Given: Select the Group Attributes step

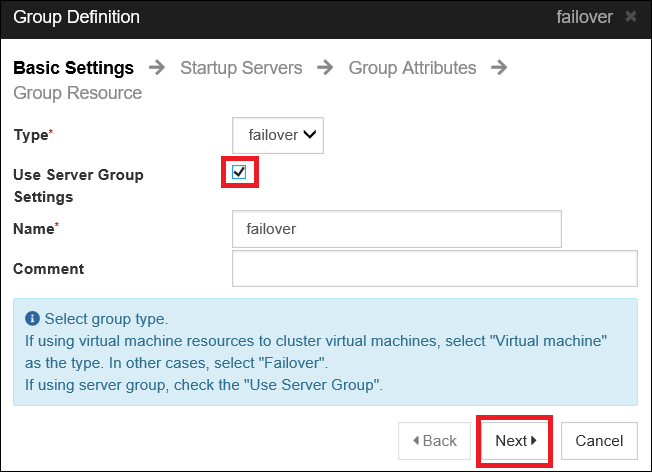Looking at the screenshot, I should tap(412, 68).
